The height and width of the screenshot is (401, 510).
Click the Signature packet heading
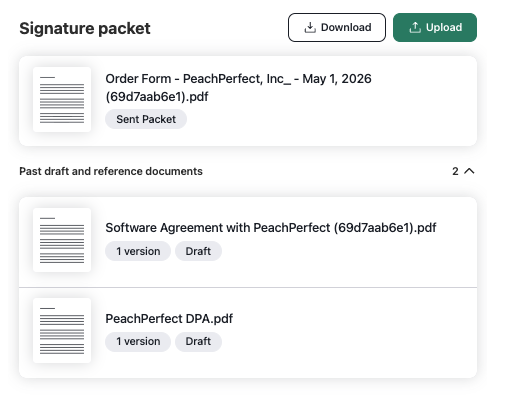[x=85, y=28]
